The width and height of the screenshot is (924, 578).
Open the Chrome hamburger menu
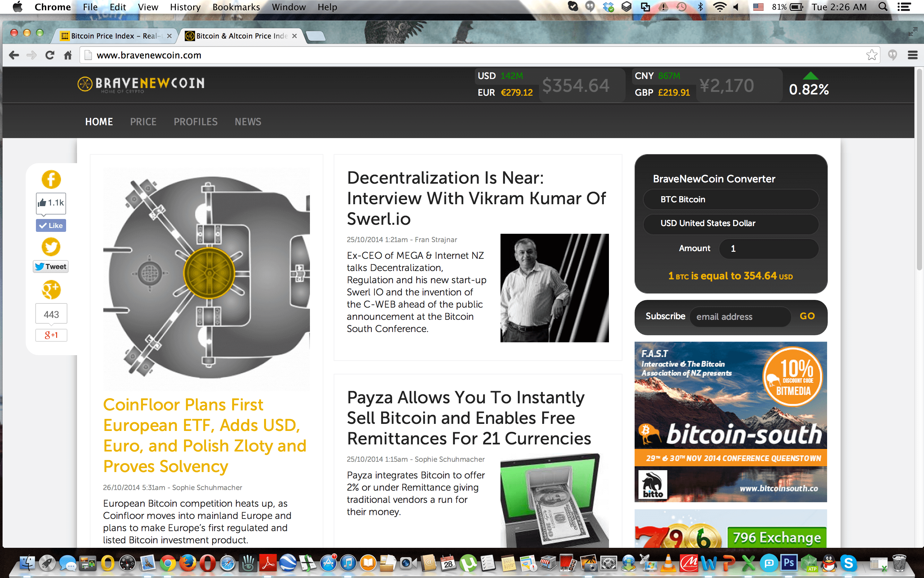(x=912, y=55)
